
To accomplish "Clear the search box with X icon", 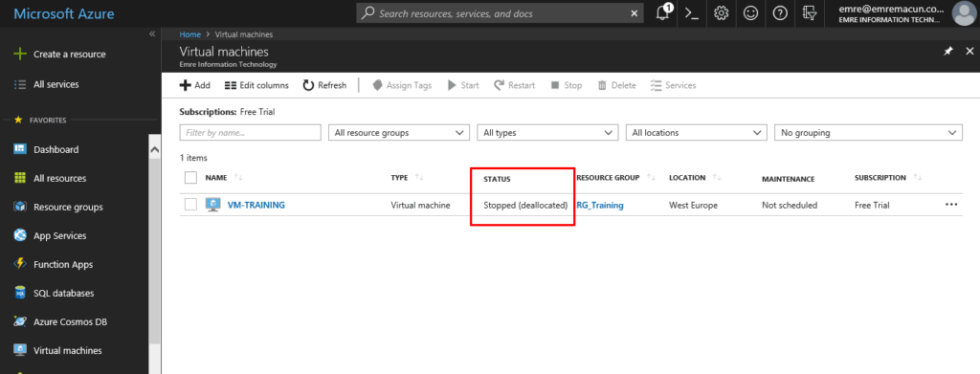I will click(x=634, y=13).
